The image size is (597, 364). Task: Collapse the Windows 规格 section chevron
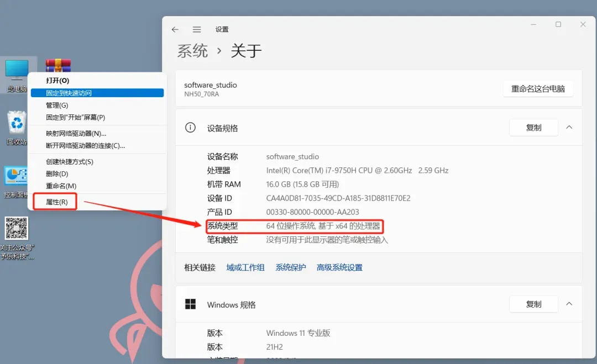tap(569, 304)
